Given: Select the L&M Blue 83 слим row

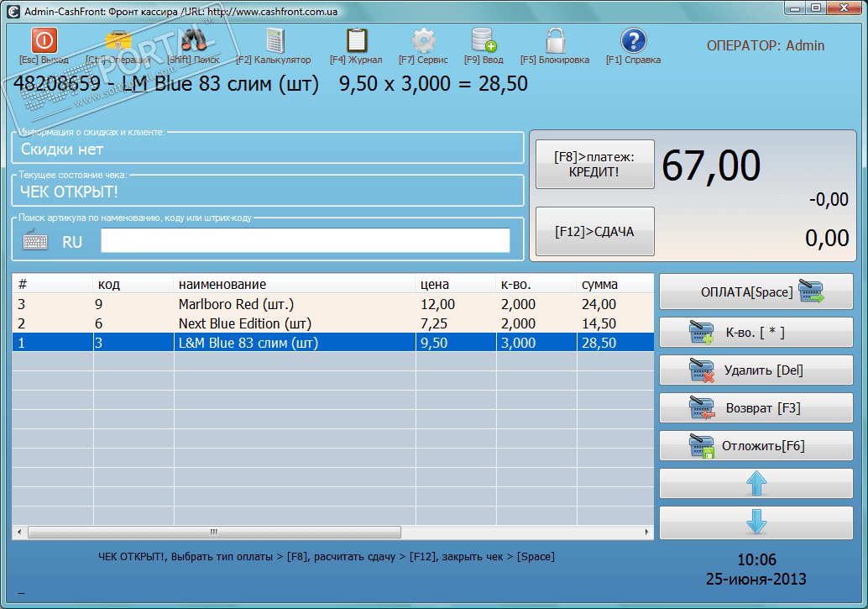Looking at the screenshot, I should [332, 343].
